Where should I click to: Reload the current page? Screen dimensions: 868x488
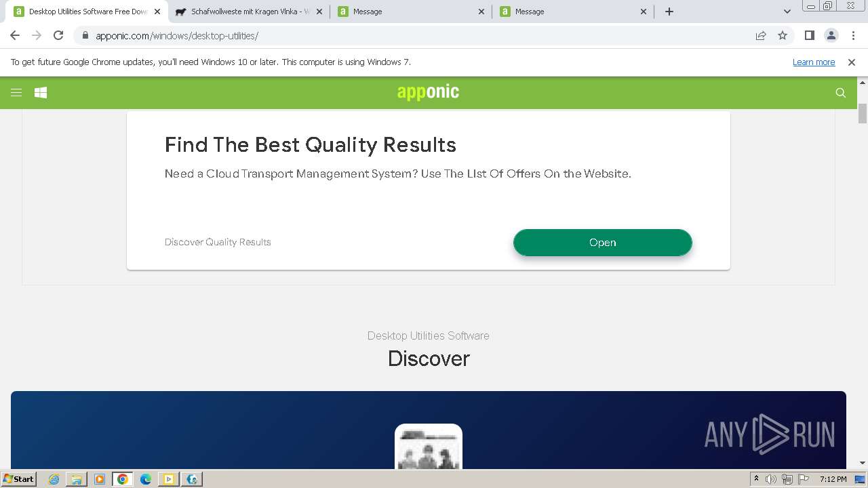(58, 35)
